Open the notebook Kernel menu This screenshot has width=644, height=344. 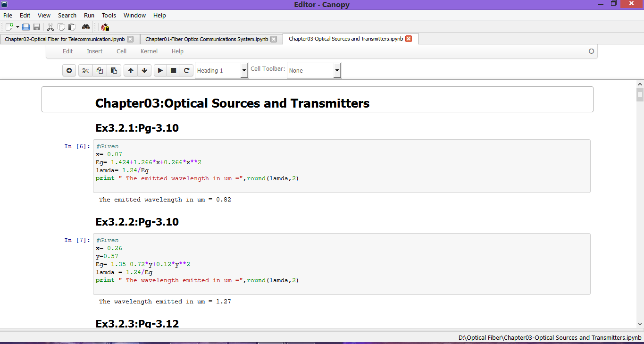149,51
